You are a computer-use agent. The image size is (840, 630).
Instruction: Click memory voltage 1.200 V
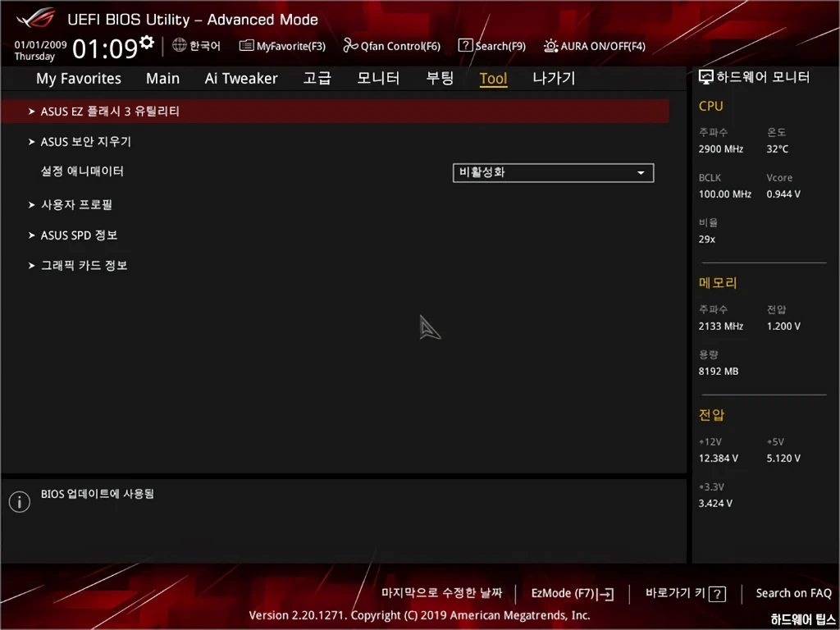click(783, 326)
